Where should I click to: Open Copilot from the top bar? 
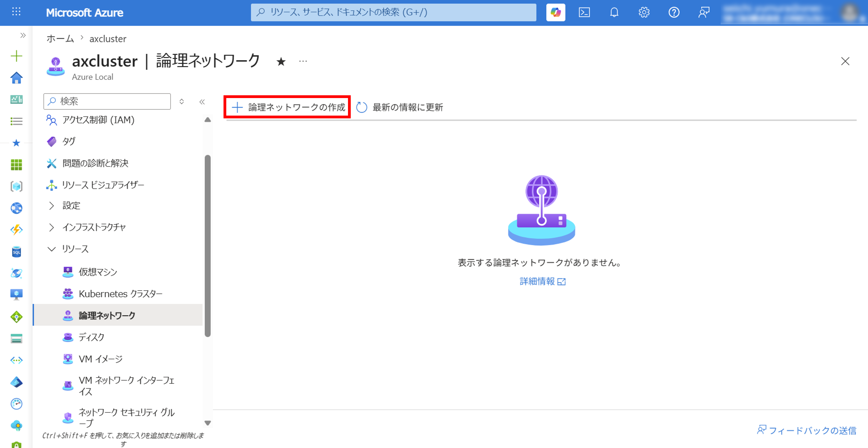click(x=555, y=12)
